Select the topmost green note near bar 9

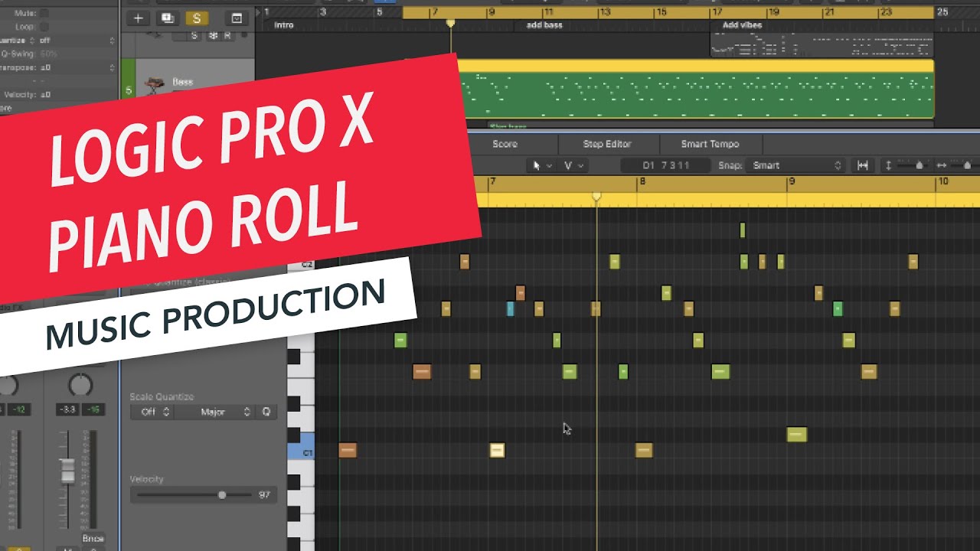[742, 230]
